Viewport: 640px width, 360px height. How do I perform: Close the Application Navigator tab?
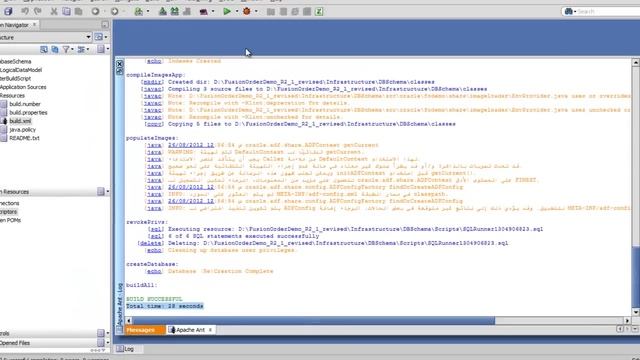34,24
